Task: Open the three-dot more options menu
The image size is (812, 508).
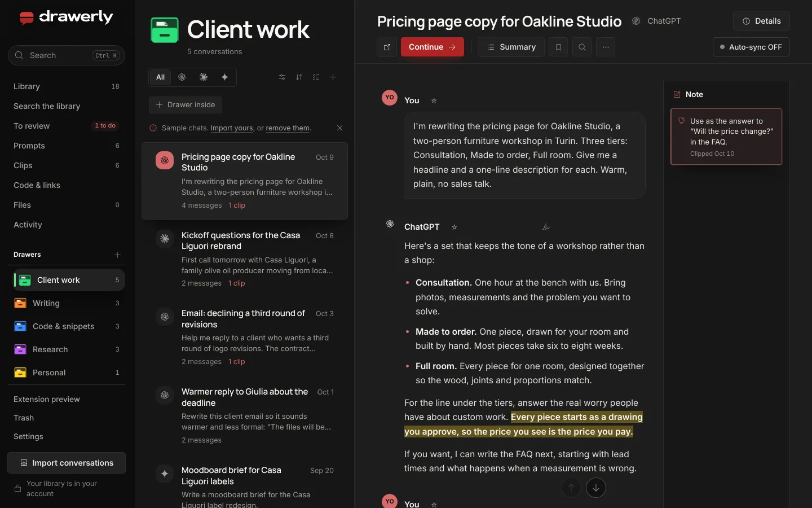Action: click(x=606, y=47)
